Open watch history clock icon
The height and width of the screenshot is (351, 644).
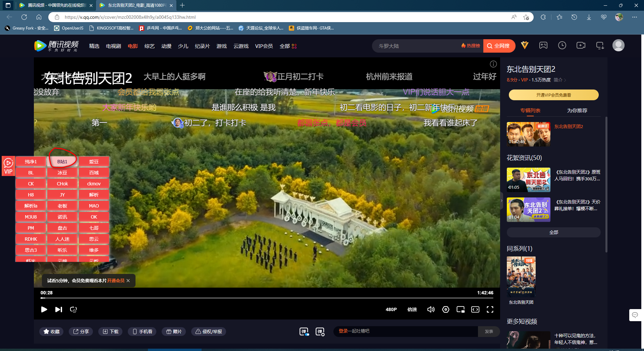(x=562, y=45)
